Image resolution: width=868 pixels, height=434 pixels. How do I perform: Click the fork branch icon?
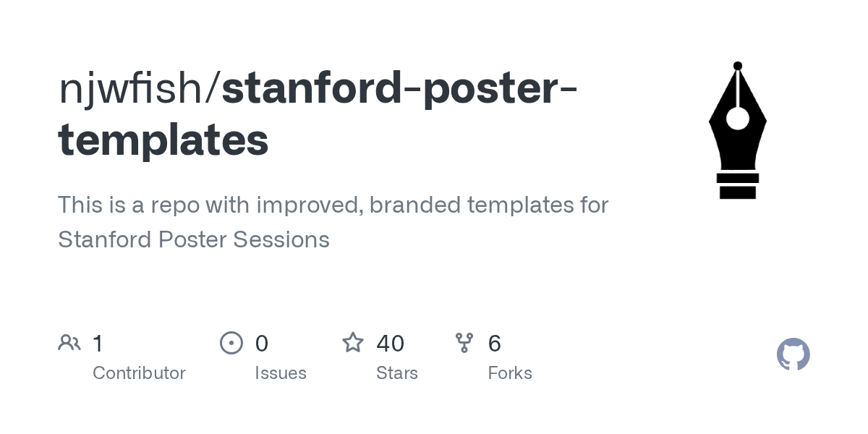[464, 343]
